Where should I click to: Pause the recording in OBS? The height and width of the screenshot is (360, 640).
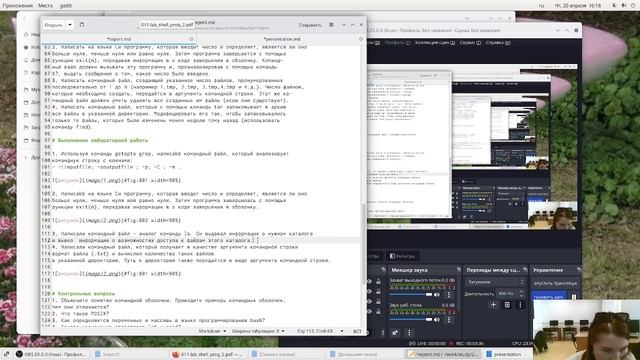(x=573, y=296)
